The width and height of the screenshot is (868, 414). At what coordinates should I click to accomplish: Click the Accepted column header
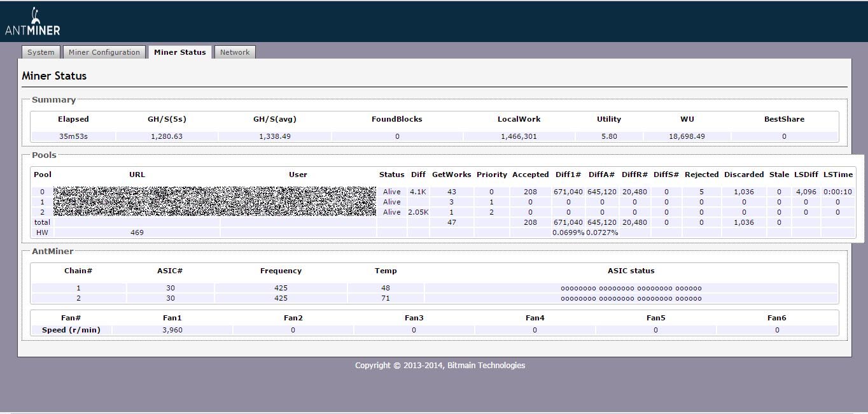530,175
